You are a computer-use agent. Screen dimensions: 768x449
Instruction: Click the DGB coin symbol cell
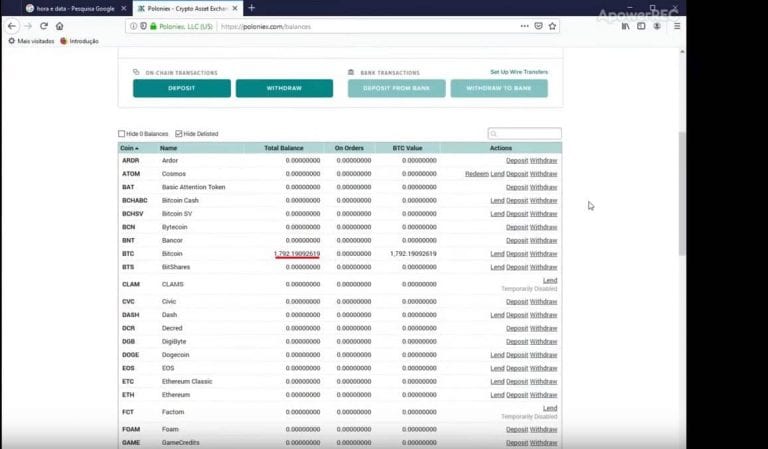click(x=128, y=341)
